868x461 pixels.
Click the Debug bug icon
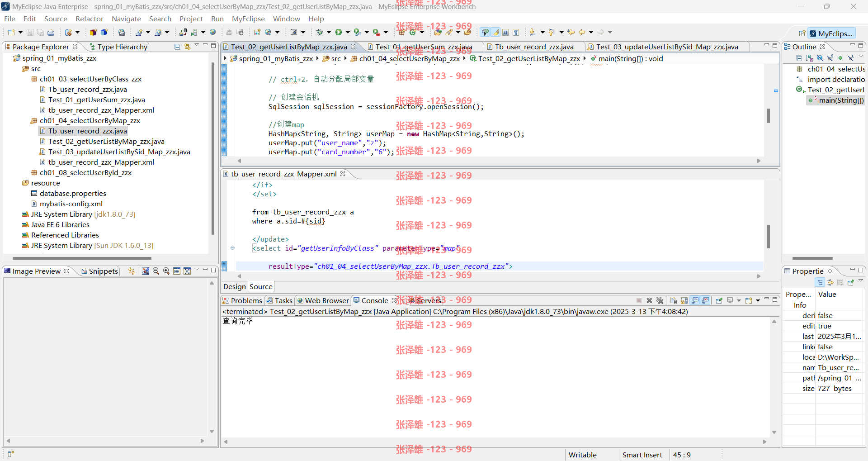click(320, 32)
